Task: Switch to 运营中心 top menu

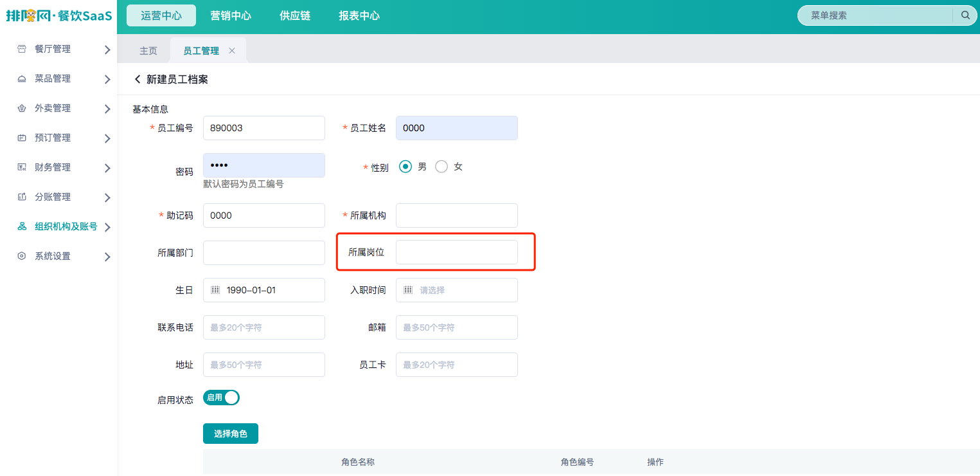Action: tap(161, 15)
